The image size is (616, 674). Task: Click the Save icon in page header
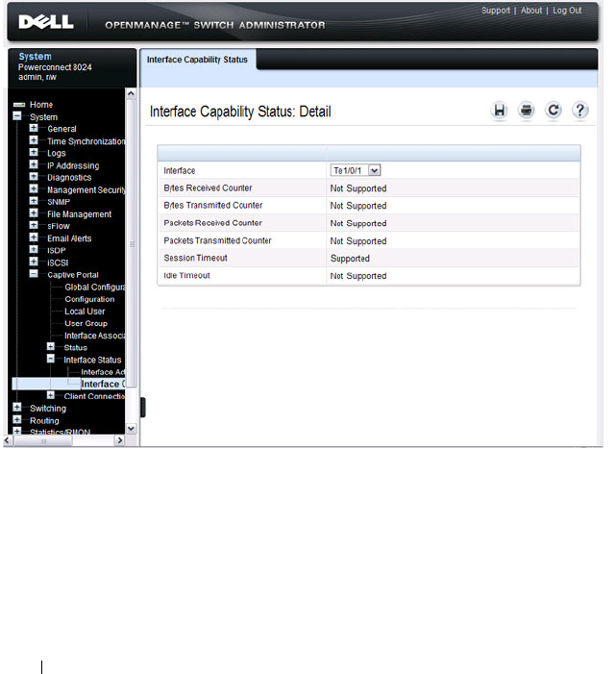(499, 111)
